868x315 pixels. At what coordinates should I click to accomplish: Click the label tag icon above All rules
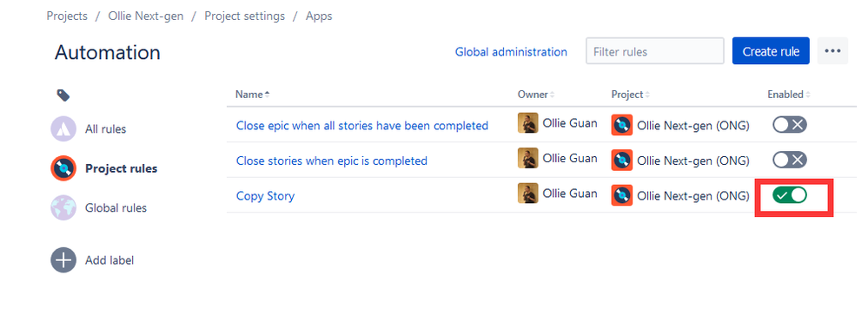[63, 95]
